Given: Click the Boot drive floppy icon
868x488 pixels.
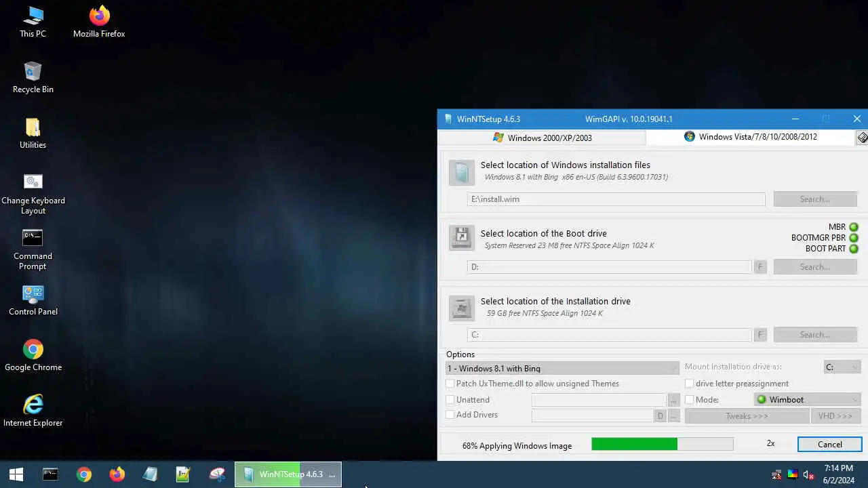Looking at the screenshot, I should (461, 238).
